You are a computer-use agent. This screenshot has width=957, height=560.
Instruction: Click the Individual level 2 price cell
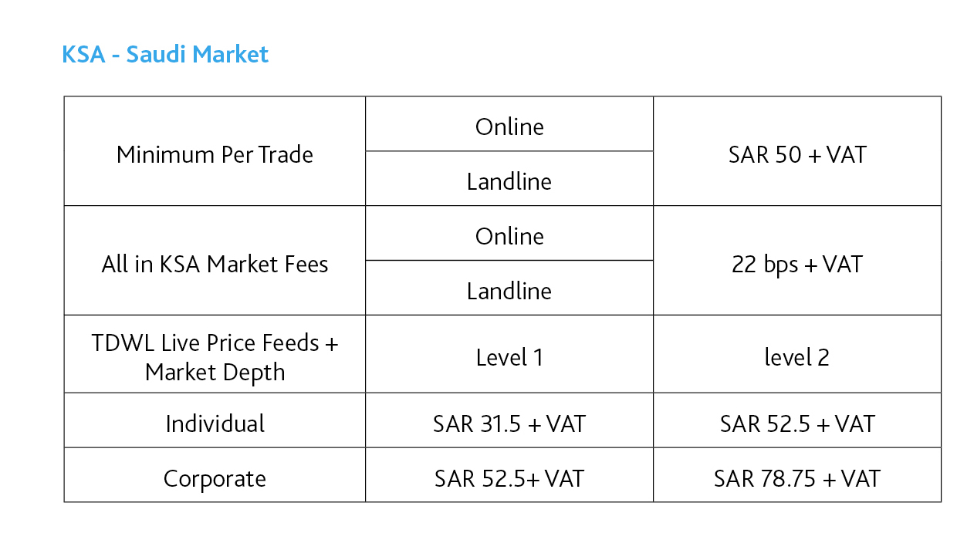coord(797,424)
